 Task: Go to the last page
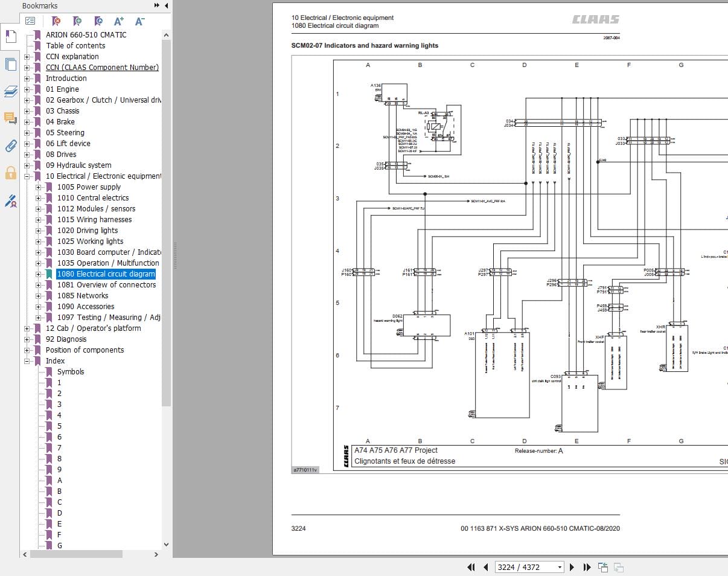pos(587,567)
